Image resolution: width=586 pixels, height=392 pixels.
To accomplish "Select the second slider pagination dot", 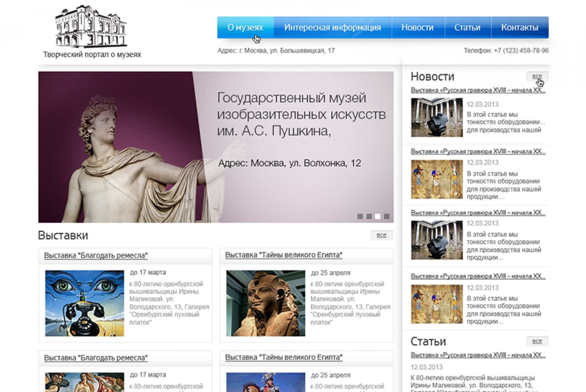I will [369, 216].
